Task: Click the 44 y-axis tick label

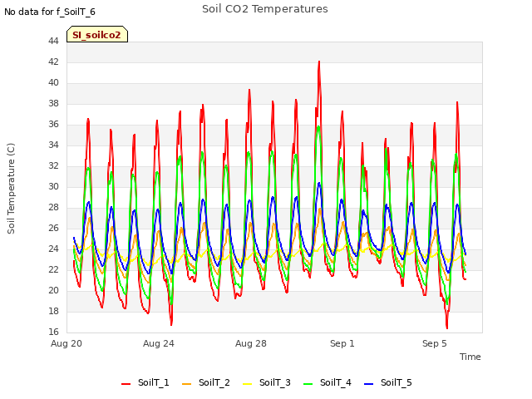Action: [53, 41]
